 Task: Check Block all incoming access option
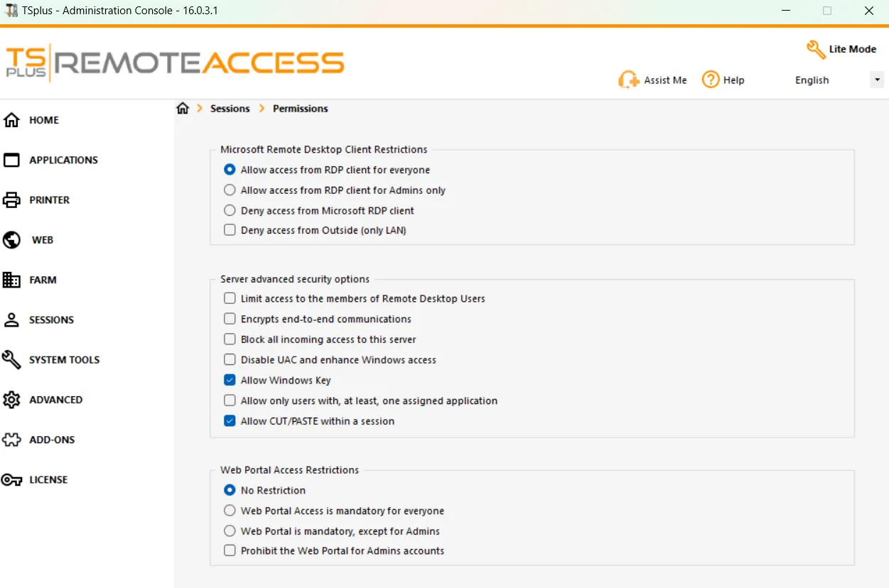(230, 339)
